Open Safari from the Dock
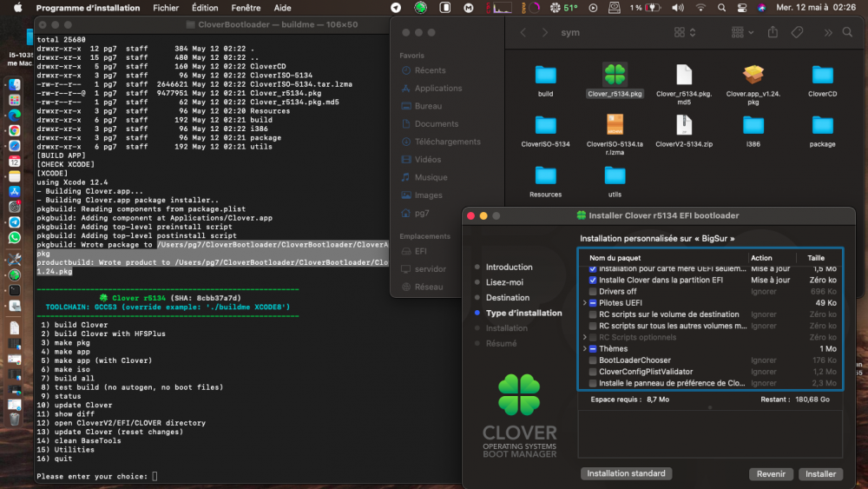This screenshot has height=489, width=868. click(15, 146)
